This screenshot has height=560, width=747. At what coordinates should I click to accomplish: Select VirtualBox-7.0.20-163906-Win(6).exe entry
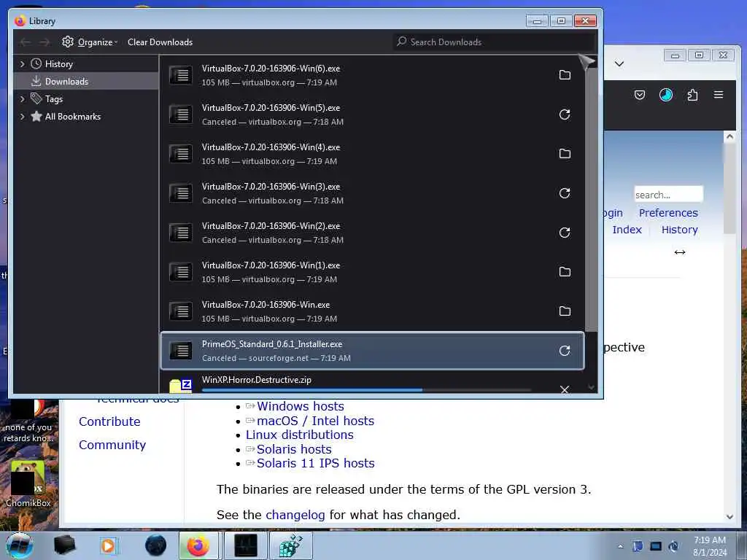point(372,75)
